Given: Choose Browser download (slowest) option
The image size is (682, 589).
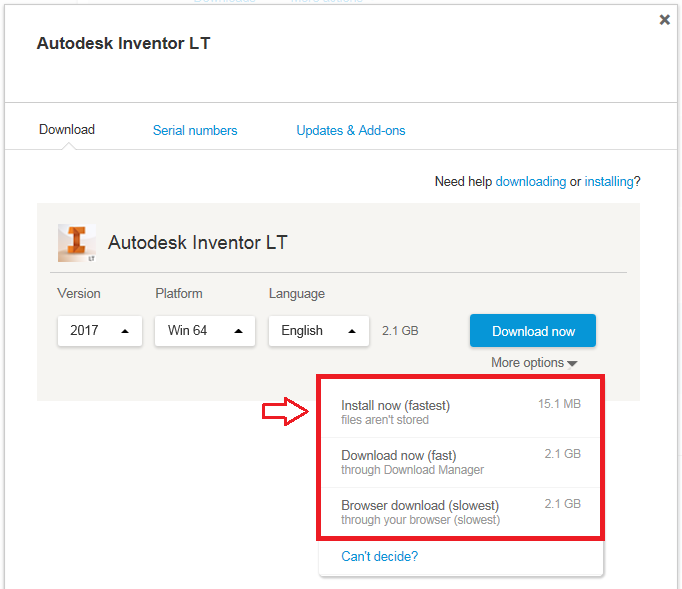Looking at the screenshot, I should pos(461,512).
